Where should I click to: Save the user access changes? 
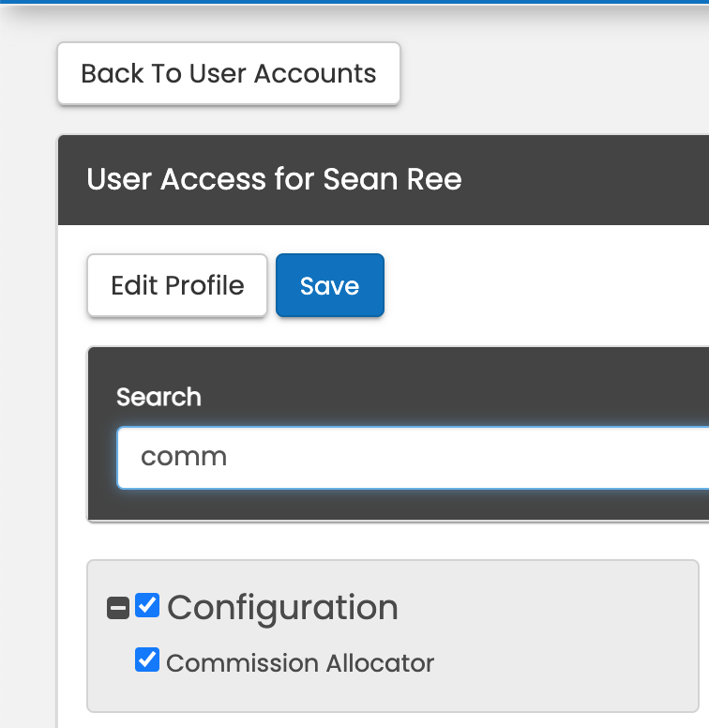point(329,285)
